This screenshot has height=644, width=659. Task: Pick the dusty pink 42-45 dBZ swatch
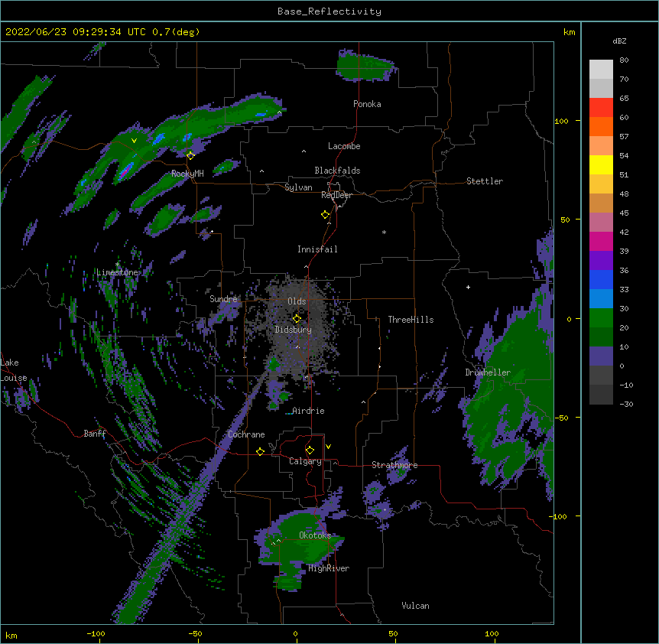(601, 223)
